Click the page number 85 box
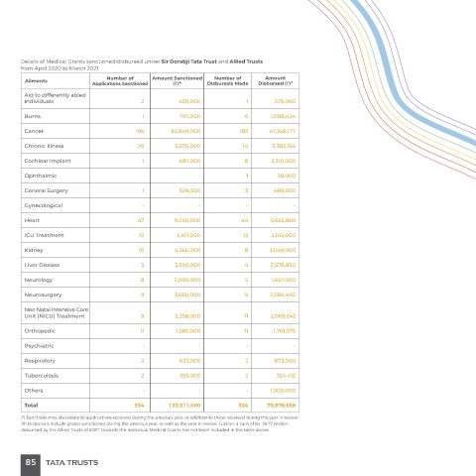Viewport: 476px width, 476px height. [x=31, y=465]
